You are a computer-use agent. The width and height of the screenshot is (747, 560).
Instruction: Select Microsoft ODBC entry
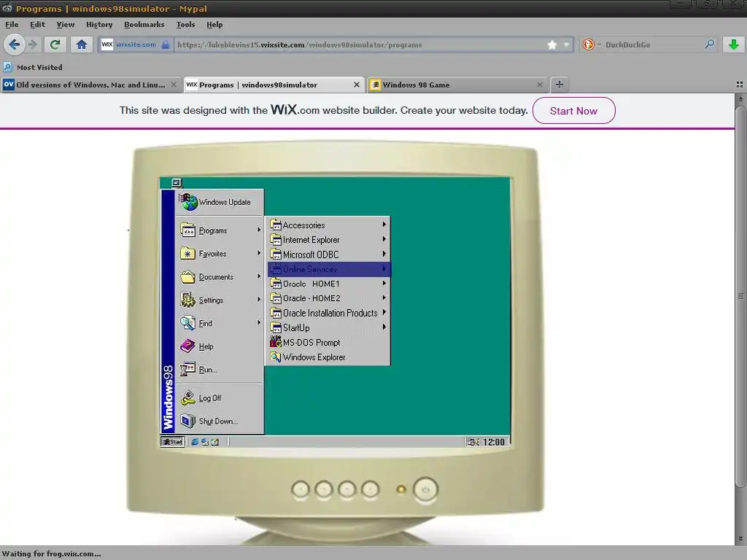point(329,254)
